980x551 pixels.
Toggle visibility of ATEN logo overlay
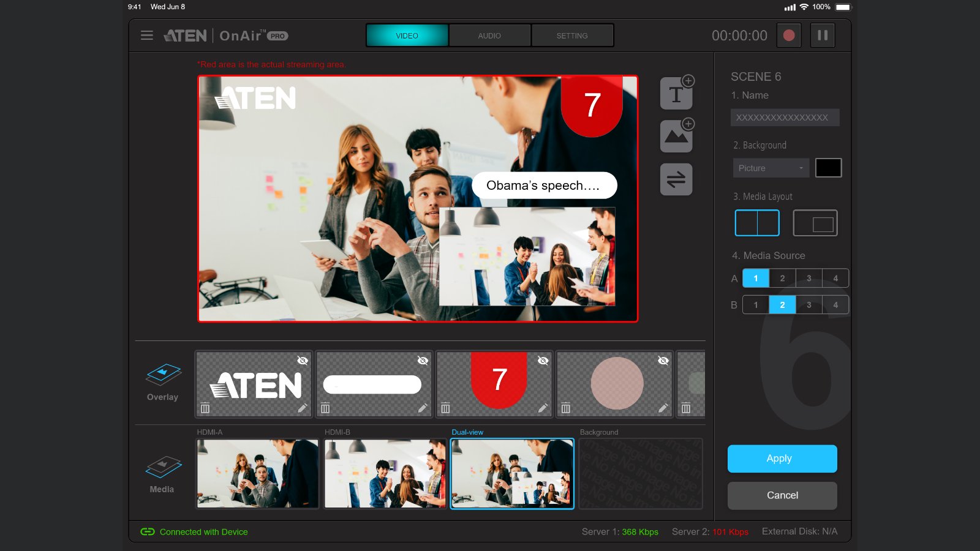point(302,361)
